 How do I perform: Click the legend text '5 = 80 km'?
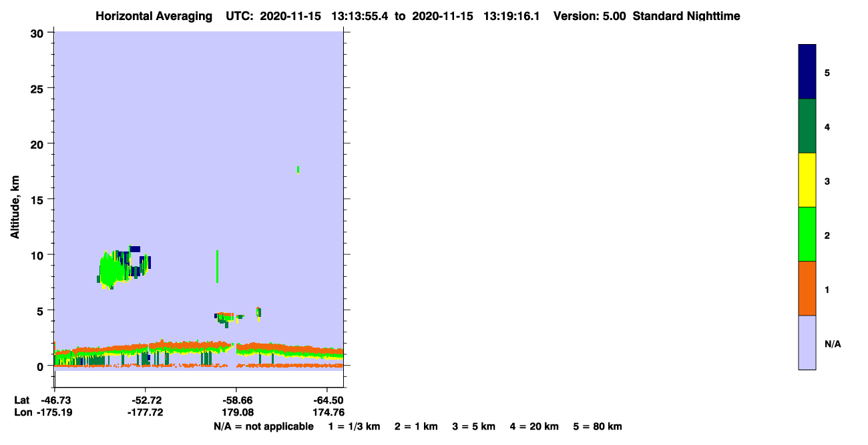598,426
